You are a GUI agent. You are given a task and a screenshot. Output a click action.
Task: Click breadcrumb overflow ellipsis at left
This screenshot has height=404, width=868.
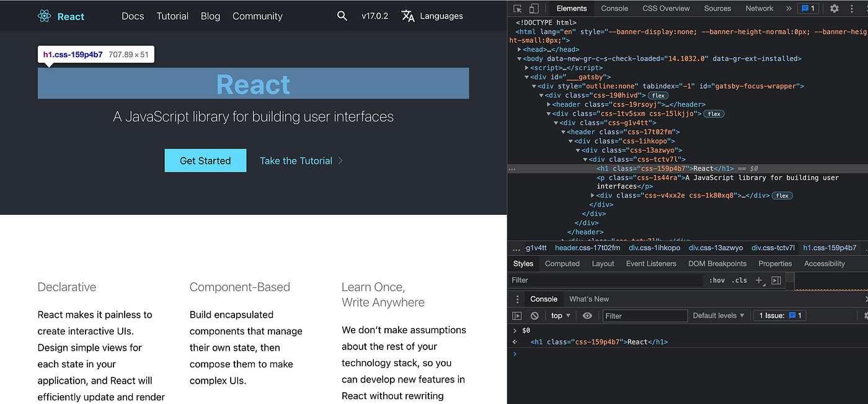516,248
